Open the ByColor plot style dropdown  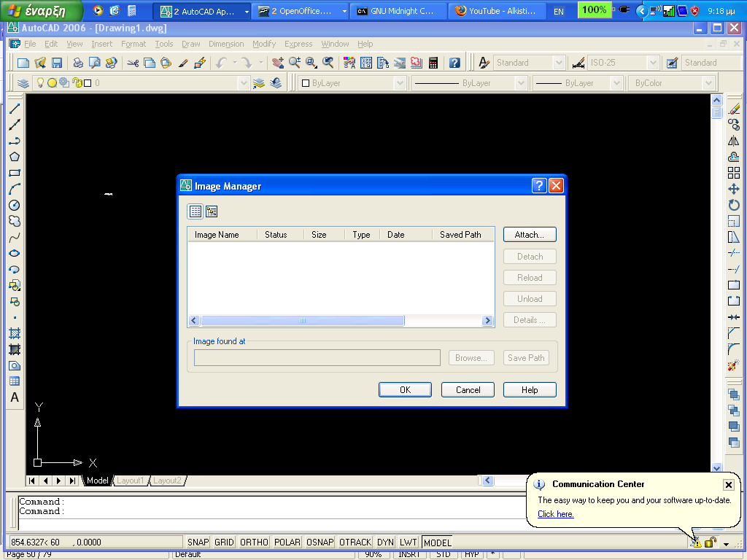708,83
